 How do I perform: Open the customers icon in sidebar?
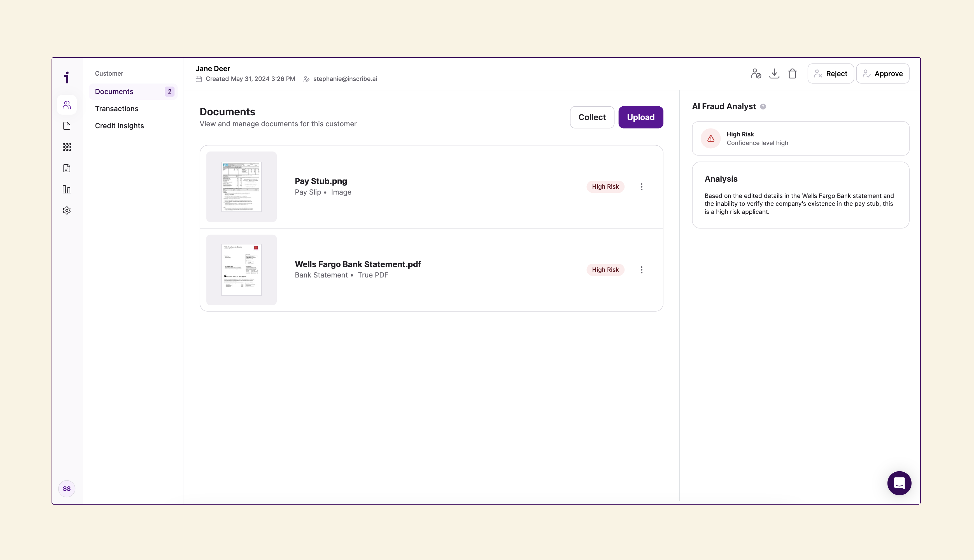click(x=66, y=105)
